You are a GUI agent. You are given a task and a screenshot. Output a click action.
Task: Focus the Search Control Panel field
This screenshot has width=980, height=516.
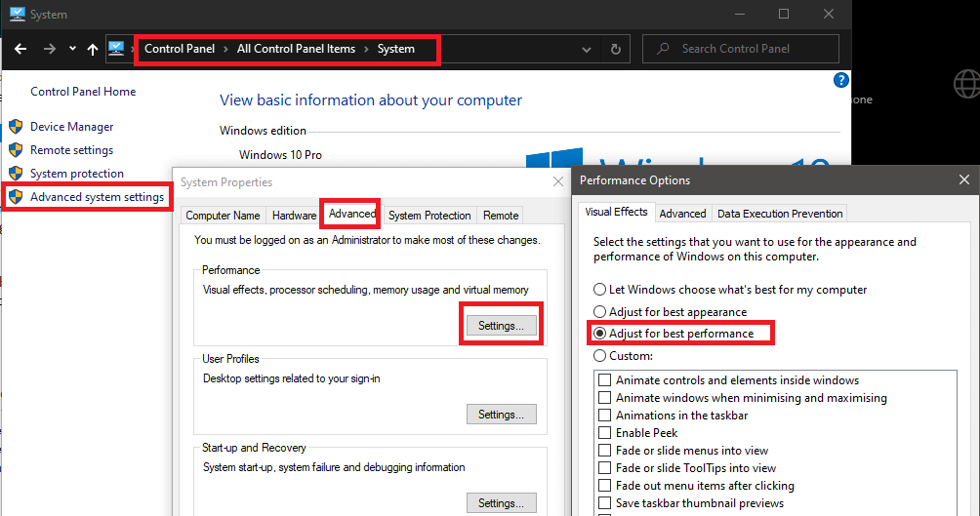pos(741,49)
